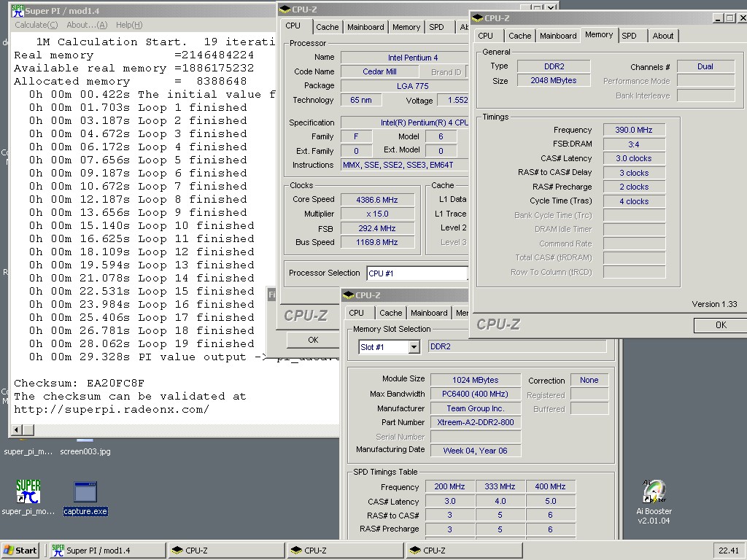The width and height of the screenshot is (747, 560).
Task: Click the Correction value "None"
Action: point(589,380)
